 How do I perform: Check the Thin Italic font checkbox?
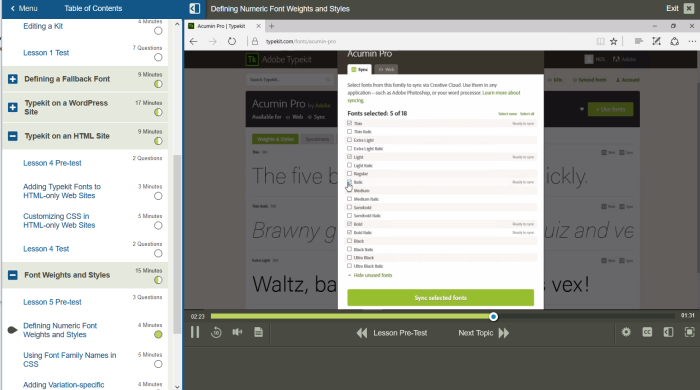click(x=350, y=132)
